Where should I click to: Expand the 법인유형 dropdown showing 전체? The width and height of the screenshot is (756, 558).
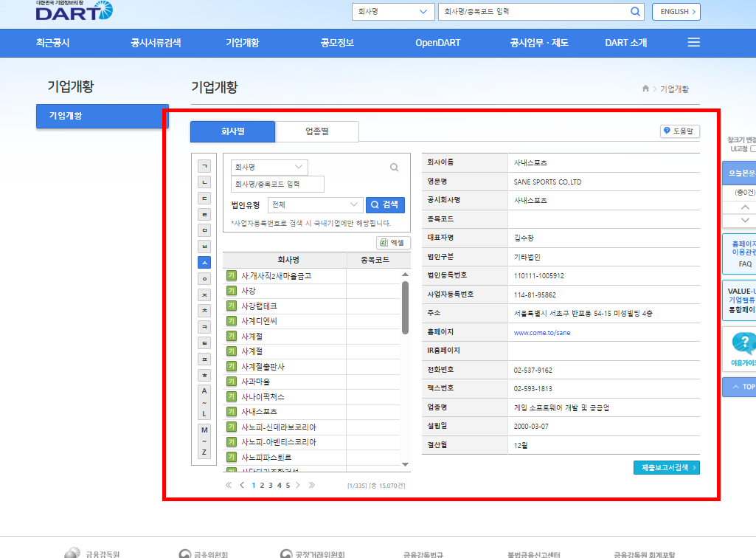pos(315,204)
